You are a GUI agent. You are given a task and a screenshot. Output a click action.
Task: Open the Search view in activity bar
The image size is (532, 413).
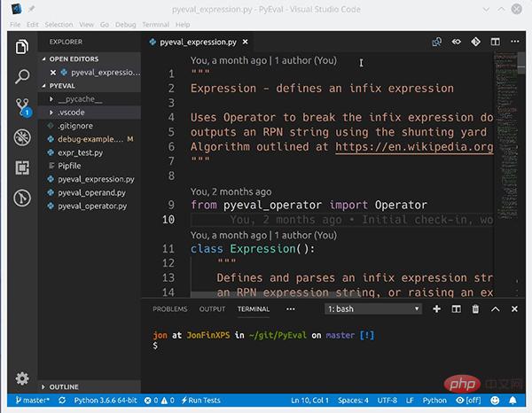click(22, 76)
